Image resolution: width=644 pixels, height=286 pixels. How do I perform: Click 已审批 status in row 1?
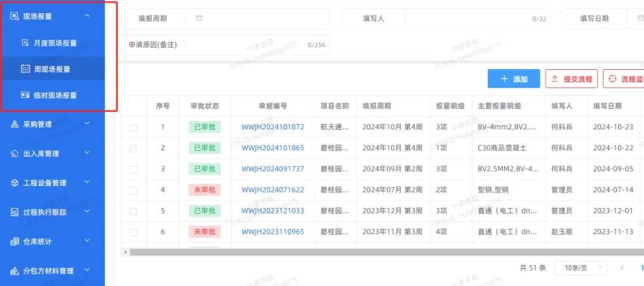tap(205, 127)
